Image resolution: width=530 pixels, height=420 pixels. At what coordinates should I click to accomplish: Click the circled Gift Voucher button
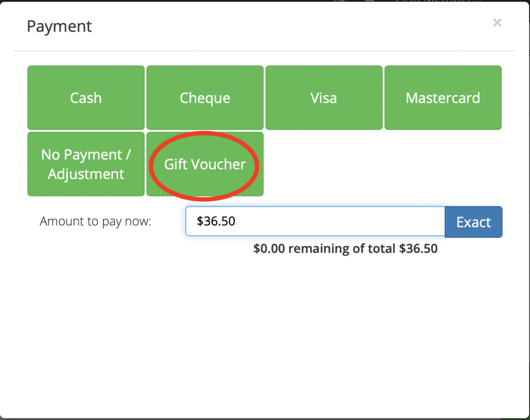click(205, 164)
